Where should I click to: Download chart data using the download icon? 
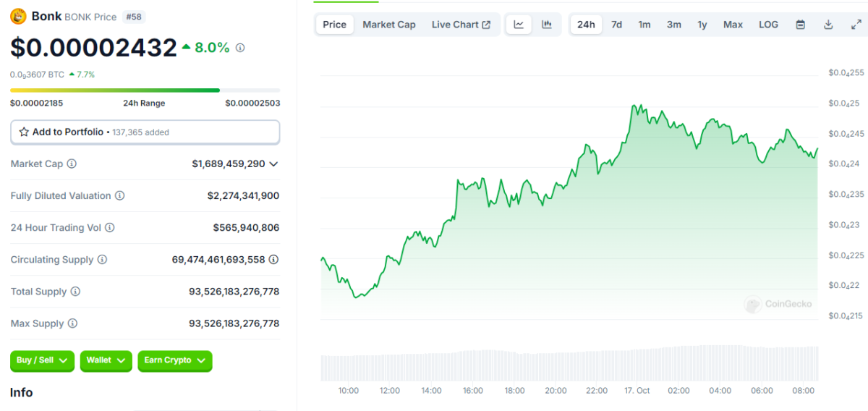828,25
